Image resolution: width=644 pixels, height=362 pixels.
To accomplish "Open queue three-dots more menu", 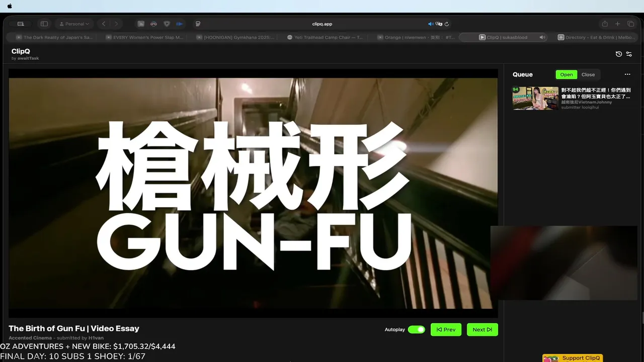I will tap(627, 74).
